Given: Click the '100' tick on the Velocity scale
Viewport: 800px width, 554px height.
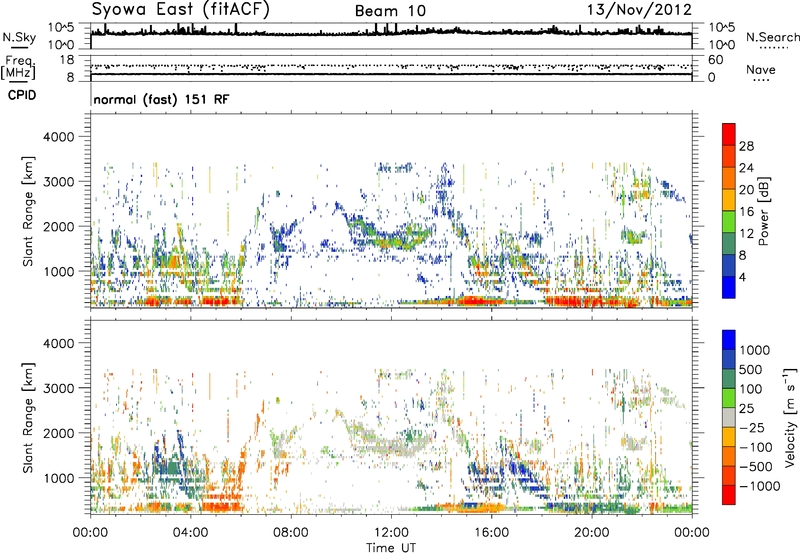Looking at the screenshot, I should [751, 389].
